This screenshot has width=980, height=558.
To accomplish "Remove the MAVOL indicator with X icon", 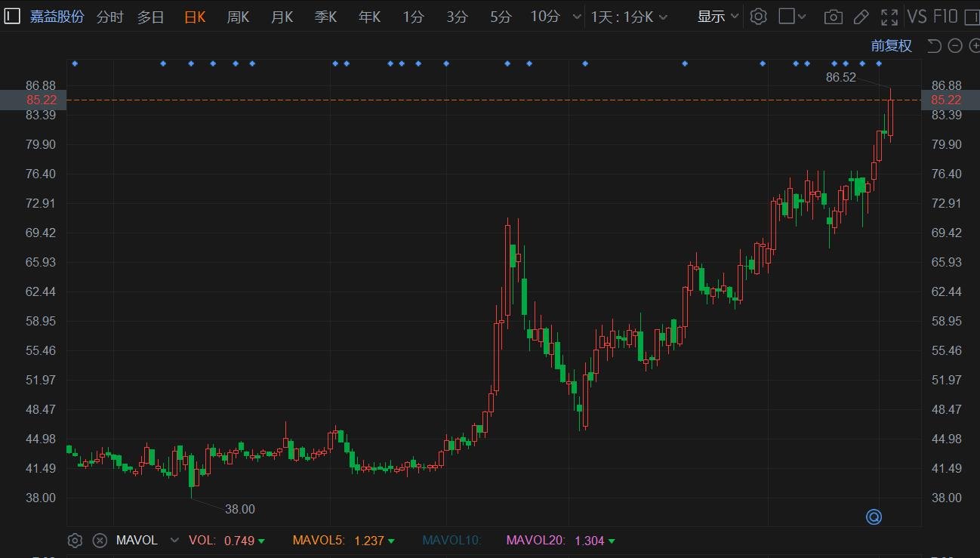I will [x=99, y=541].
